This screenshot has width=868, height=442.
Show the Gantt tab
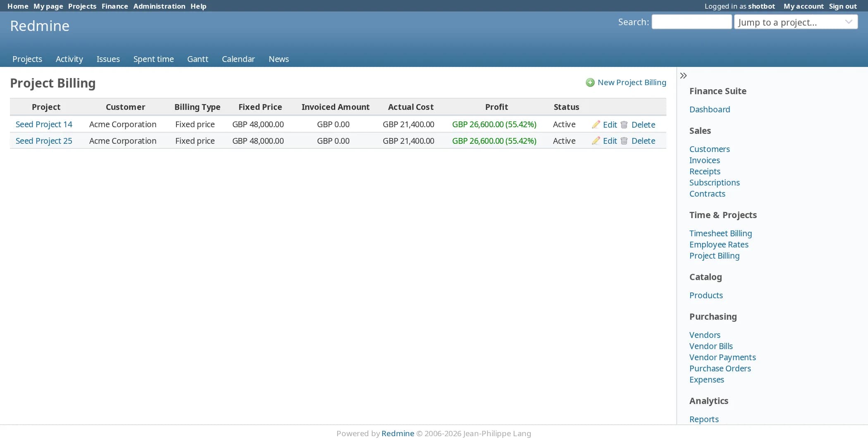point(198,59)
